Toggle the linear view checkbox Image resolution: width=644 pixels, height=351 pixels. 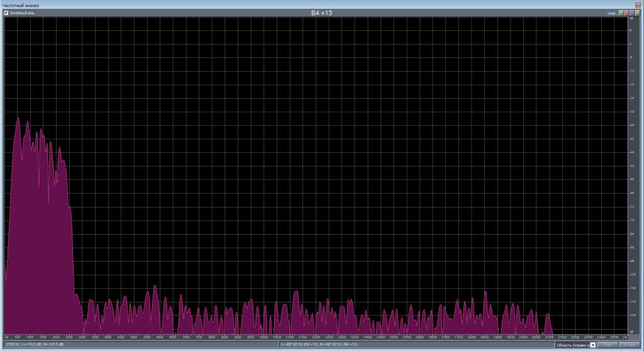point(6,13)
